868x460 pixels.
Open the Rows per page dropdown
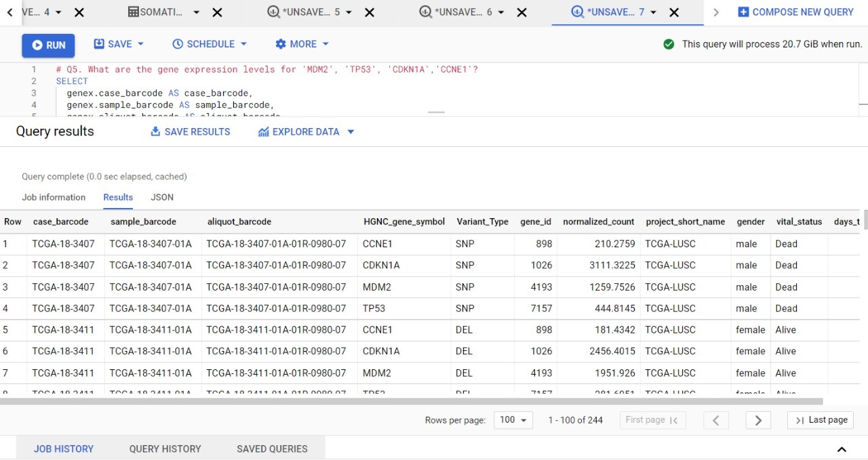click(x=513, y=420)
